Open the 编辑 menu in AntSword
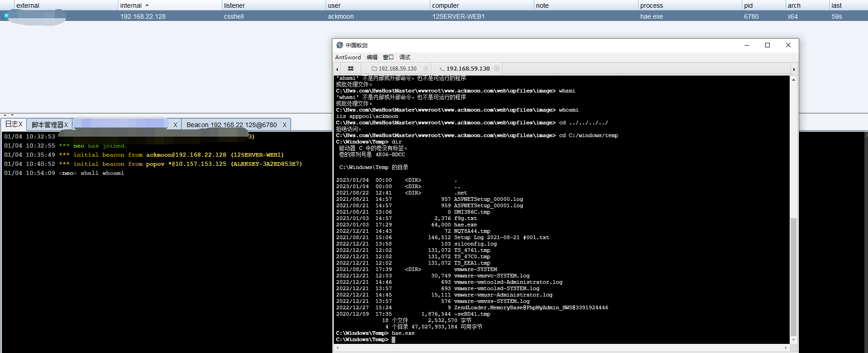This screenshot has height=353, width=868. click(372, 57)
